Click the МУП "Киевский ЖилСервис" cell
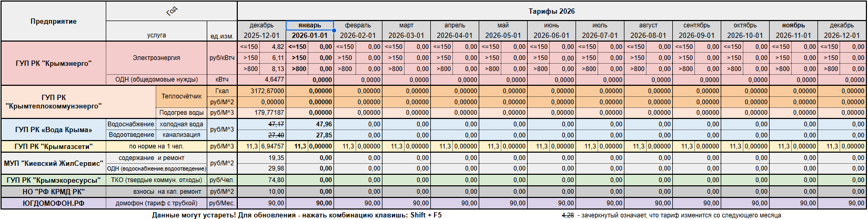Screen dimensions: 868x219 tap(54, 163)
